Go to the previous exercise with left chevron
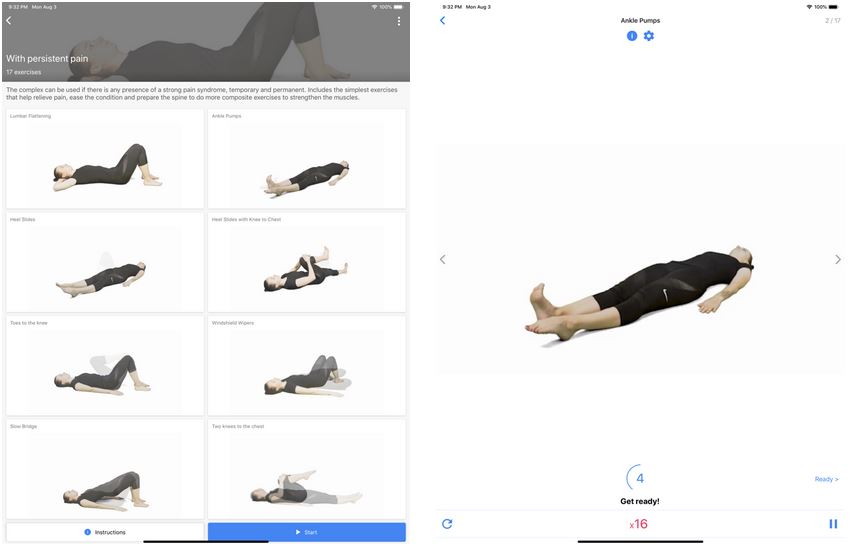Screen dimensions: 864x544 pyautogui.click(x=442, y=259)
